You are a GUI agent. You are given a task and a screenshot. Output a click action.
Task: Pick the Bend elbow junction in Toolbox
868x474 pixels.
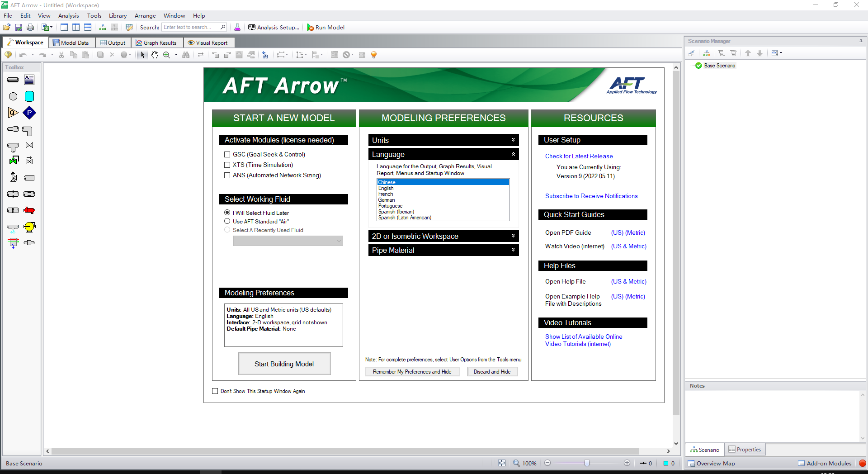pos(28,131)
